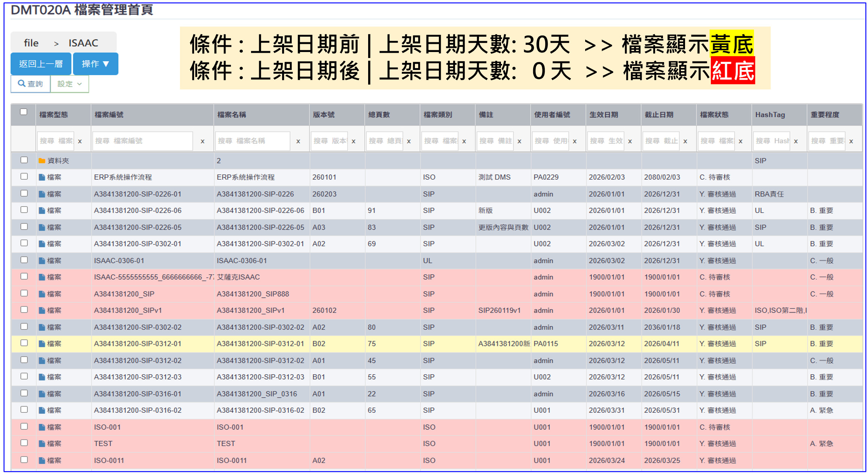Click file icon in A3841381200-SIP-0312-03 row
This screenshot has width=868, height=473.
click(42, 377)
